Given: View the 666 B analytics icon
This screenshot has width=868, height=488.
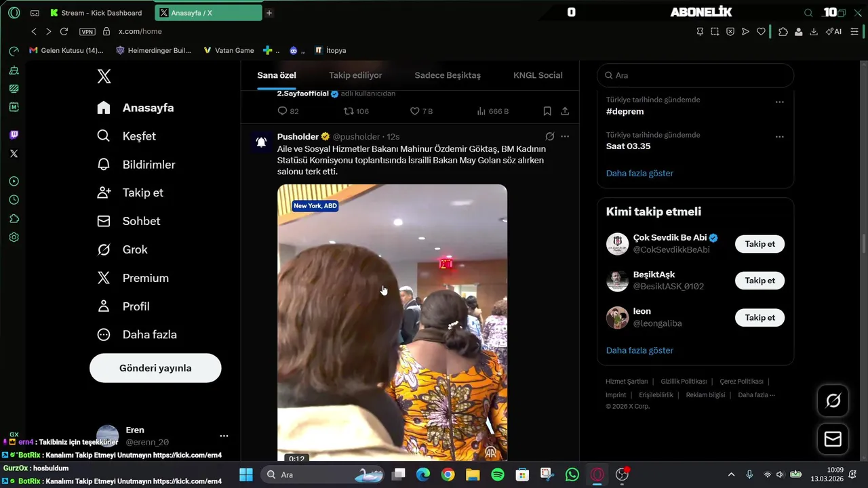Looking at the screenshot, I should (x=481, y=111).
